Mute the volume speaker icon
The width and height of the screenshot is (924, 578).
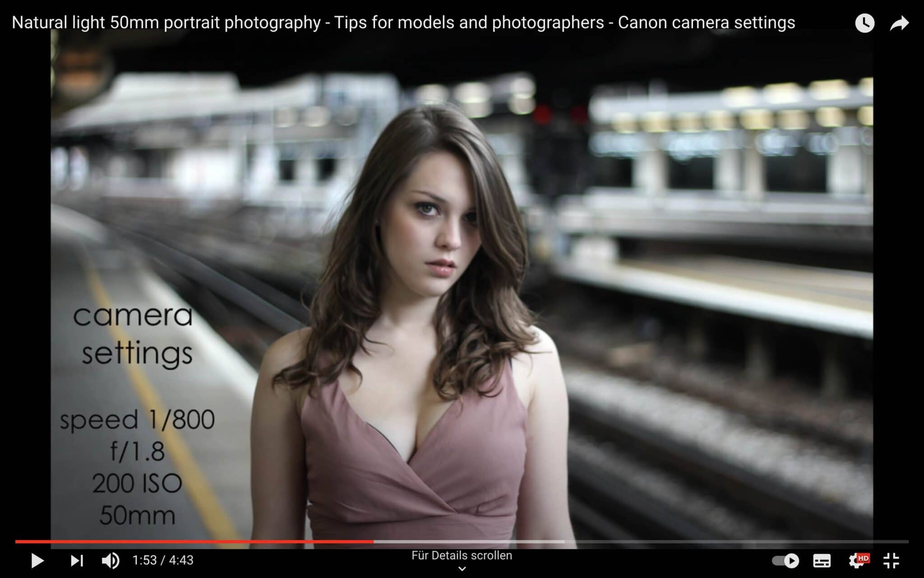click(x=110, y=560)
